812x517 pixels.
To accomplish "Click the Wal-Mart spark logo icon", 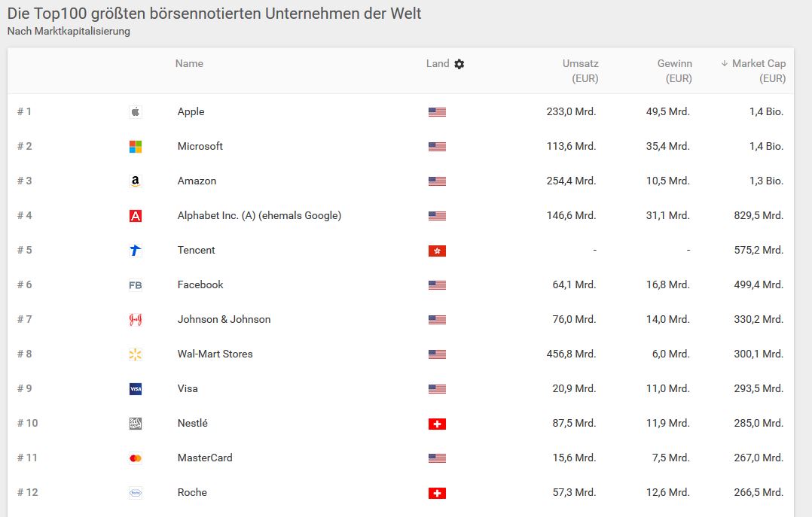I will pos(136,354).
